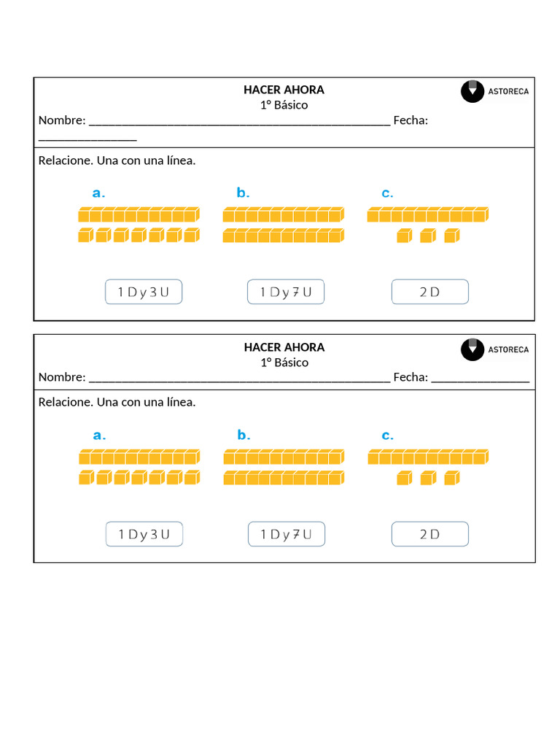
Task: Click the ten-rod of figure c in bottom worksheet
Action: (x=428, y=457)
